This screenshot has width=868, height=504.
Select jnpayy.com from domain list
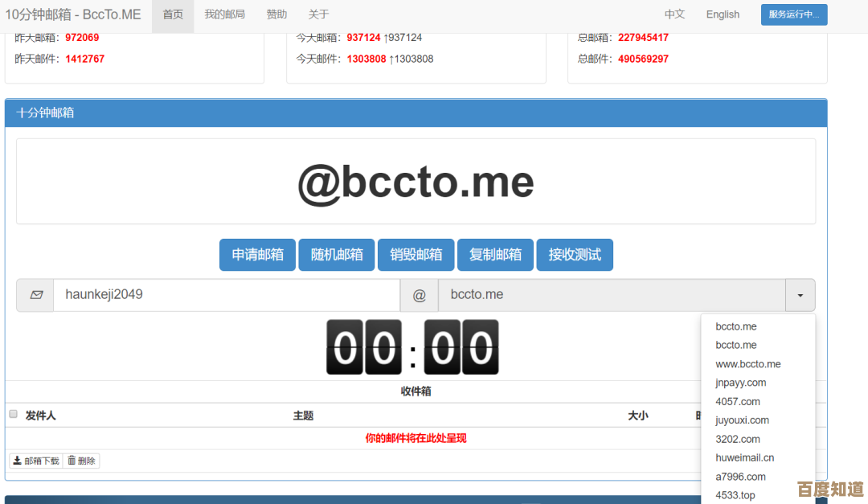coord(740,383)
